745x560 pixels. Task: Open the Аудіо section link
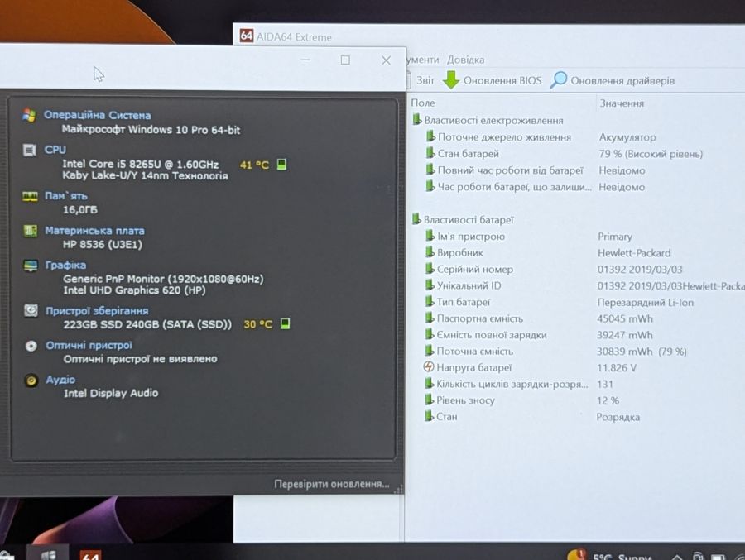click(x=60, y=380)
